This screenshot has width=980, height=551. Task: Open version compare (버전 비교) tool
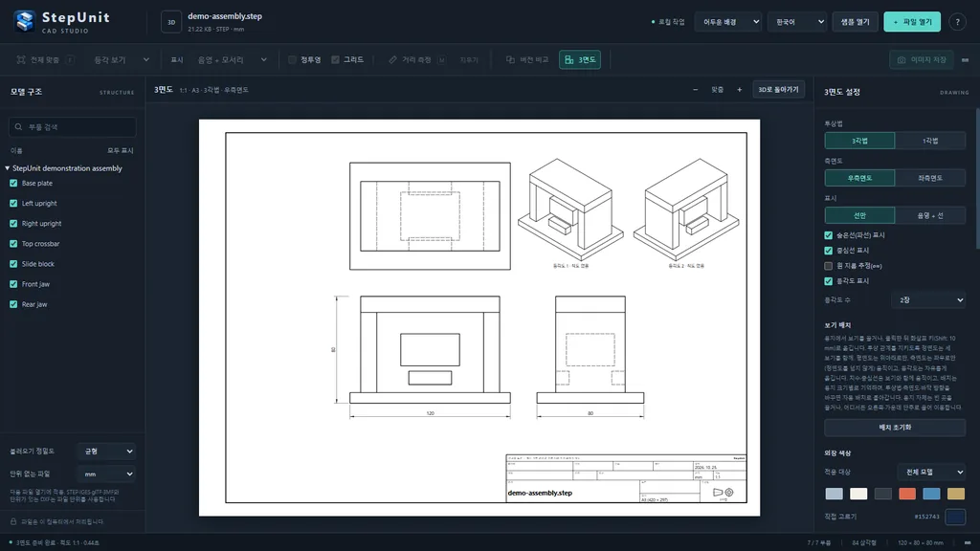(x=527, y=60)
